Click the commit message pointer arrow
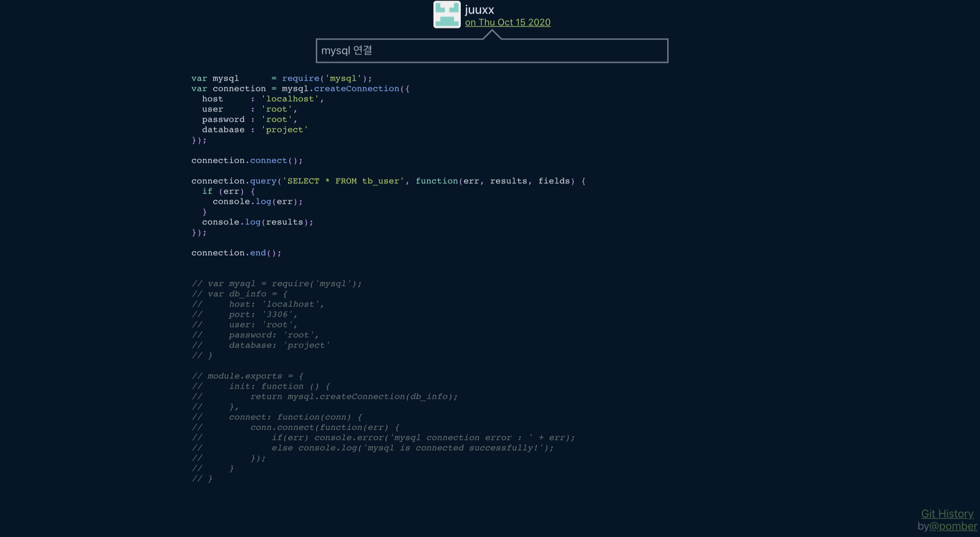This screenshot has width=980, height=537. [492, 34]
